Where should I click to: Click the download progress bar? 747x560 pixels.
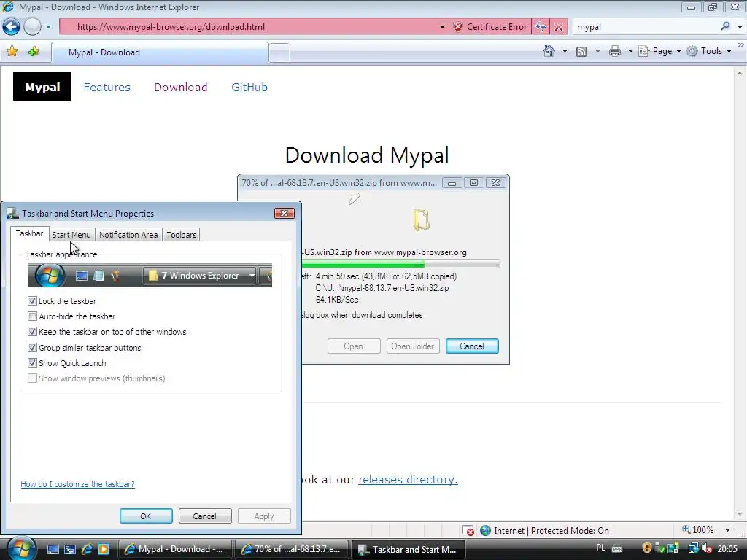tap(400, 264)
